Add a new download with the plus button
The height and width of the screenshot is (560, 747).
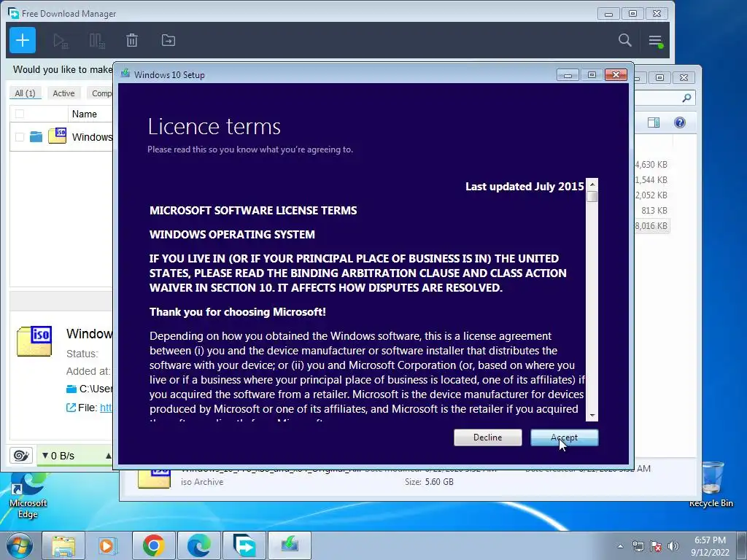[x=23, y=41]
